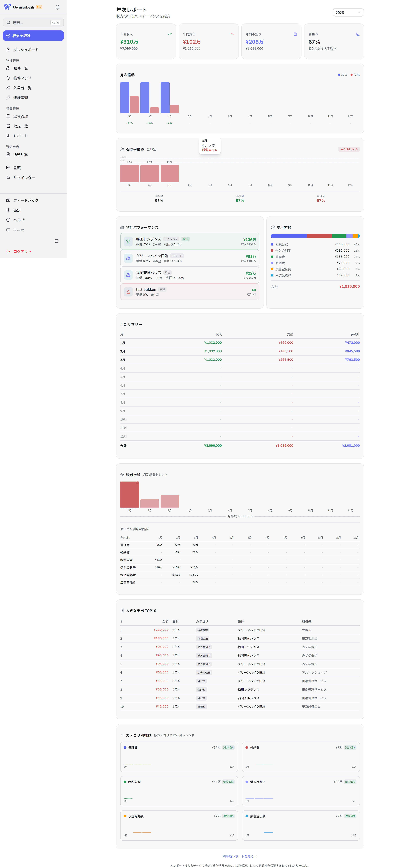Click the wallet icon beside 収支一覧
This screenshot has width=413, height=868.
(x=8, y=126)
